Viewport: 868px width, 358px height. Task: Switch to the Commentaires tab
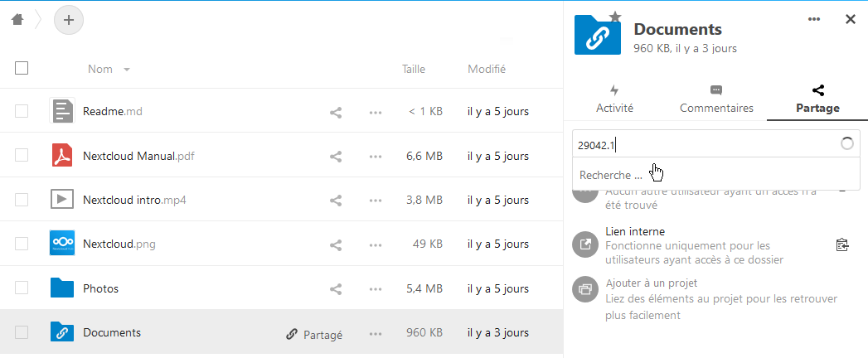coord(716,99)
